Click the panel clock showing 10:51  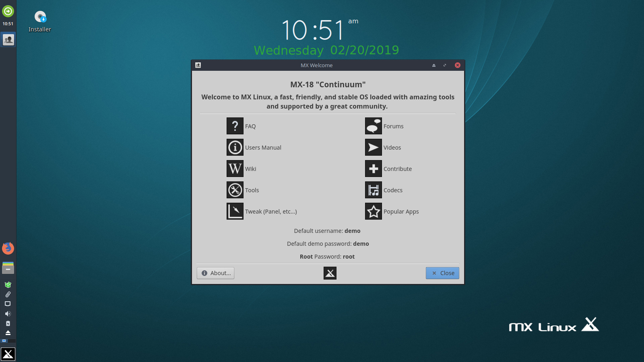tap(8, 24)
